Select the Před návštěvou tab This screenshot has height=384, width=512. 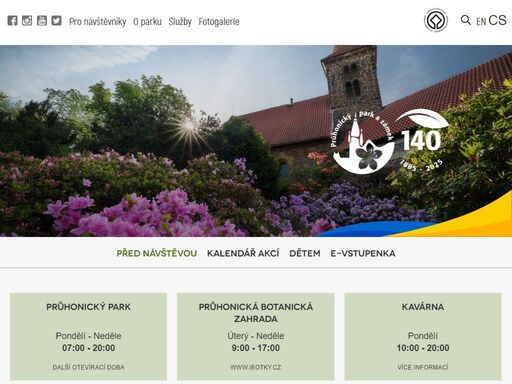coord(157,253)
